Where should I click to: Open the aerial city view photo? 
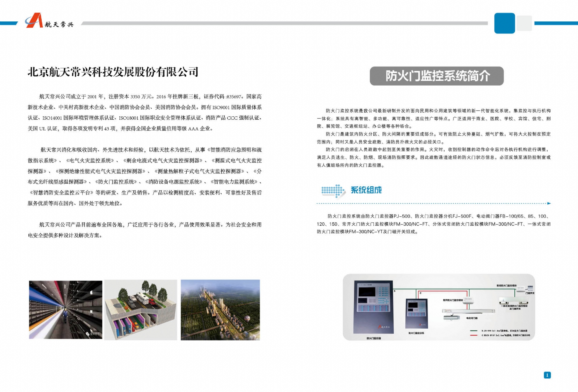coord(220,310)
